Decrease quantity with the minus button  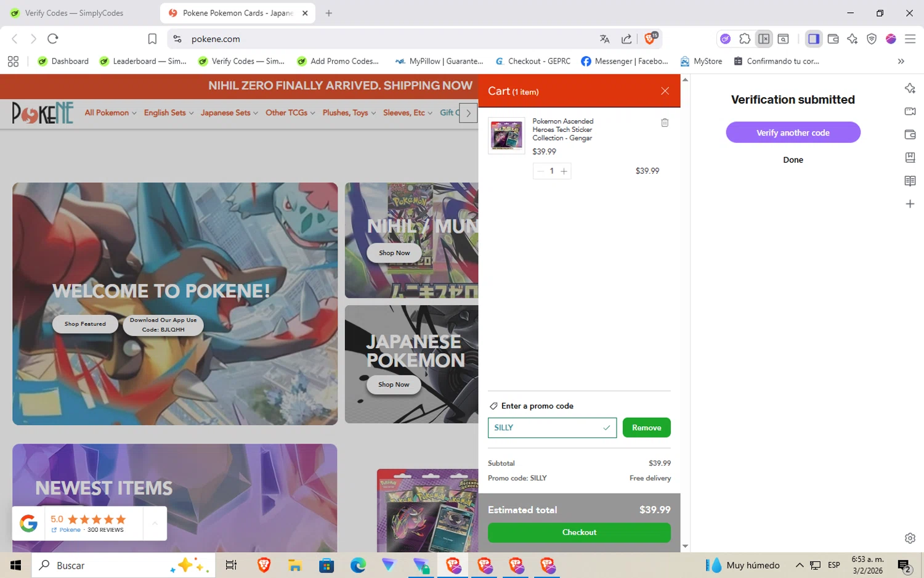(x=540, y=171)
